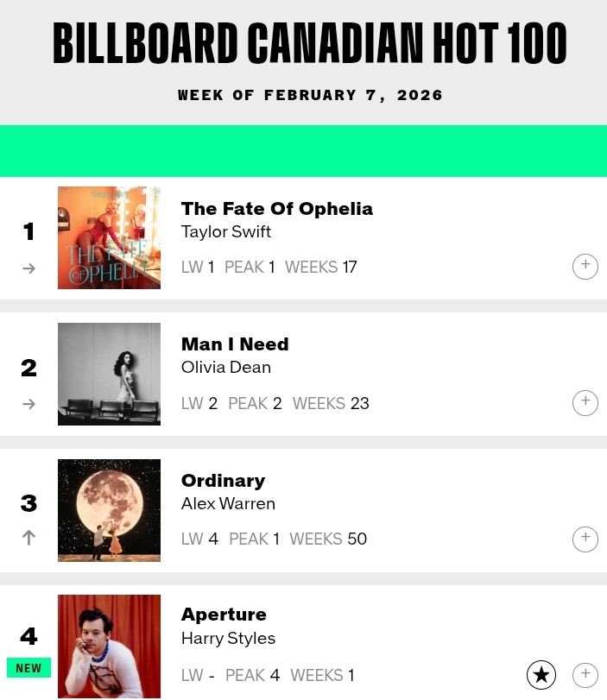
Task: Expand the Aperture chart entry
Action: (x=585, y=675)
